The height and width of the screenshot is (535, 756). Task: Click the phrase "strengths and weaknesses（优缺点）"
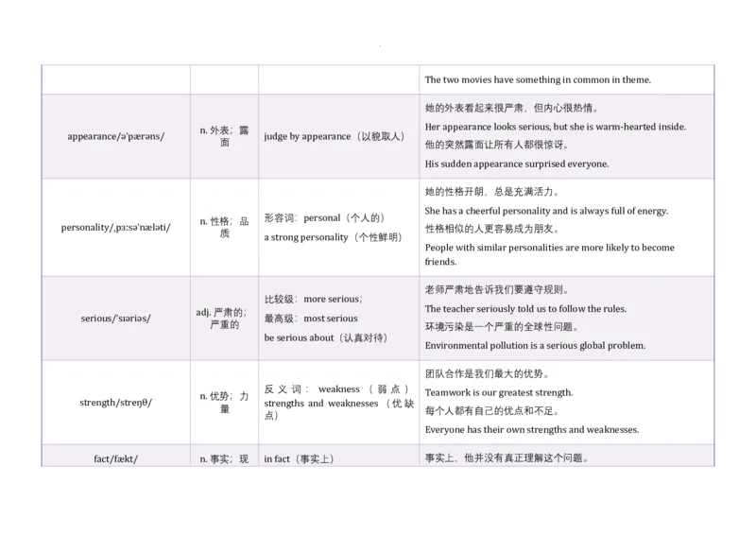[338, 409]
